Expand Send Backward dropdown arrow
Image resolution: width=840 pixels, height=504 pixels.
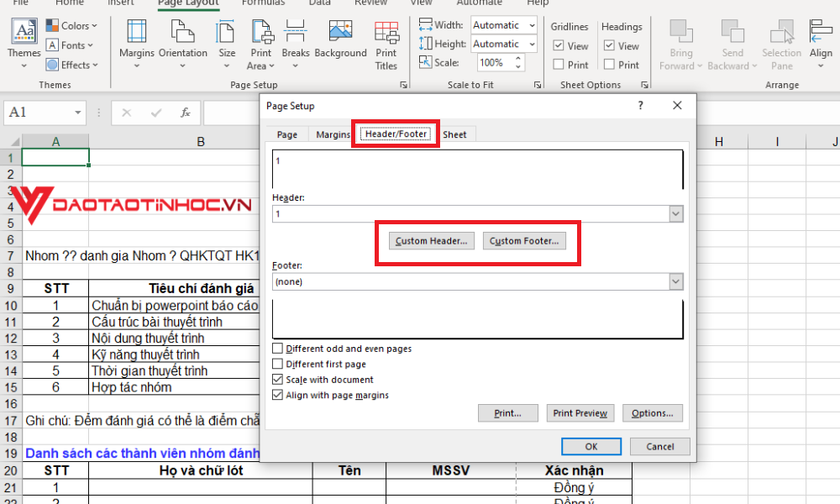754,66
